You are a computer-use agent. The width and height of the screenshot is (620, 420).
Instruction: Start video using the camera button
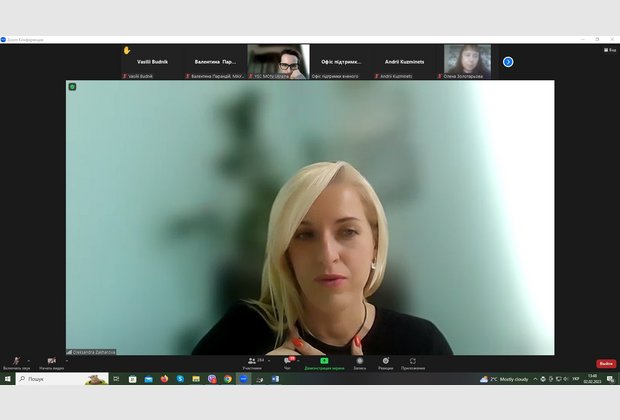coord(51,363)
